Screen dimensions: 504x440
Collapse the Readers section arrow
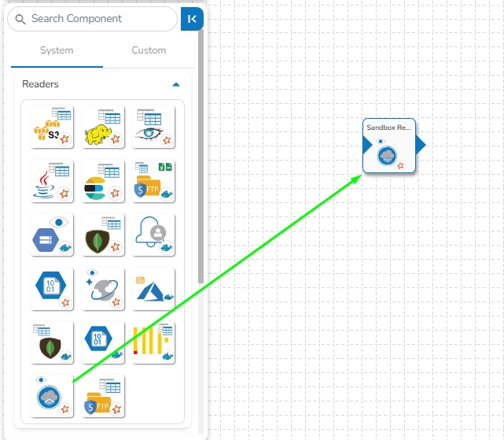pyautogui.click(x=176, y=85)
